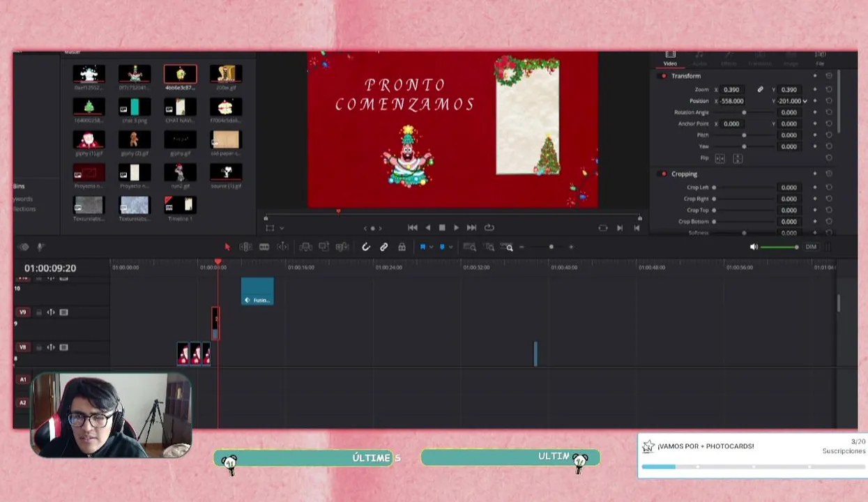Go to the next clip in viewer
Screen dimensions: 868x502
click(x=620, y=228)
